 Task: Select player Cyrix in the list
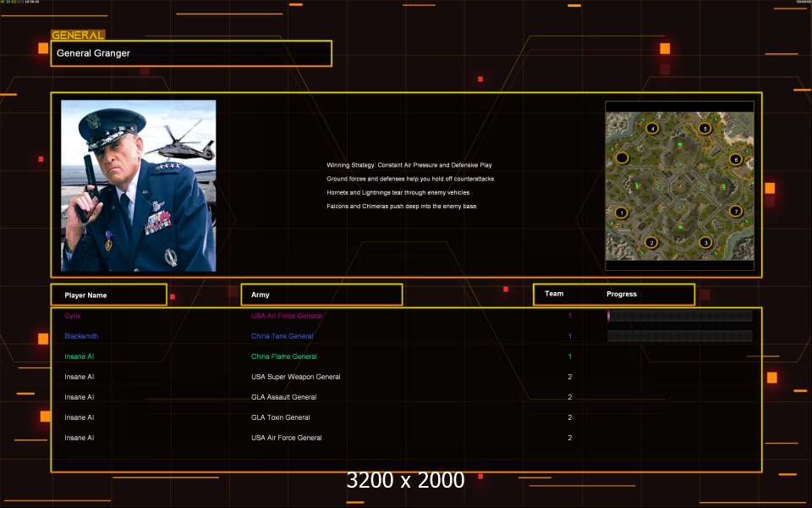(73, 316)
